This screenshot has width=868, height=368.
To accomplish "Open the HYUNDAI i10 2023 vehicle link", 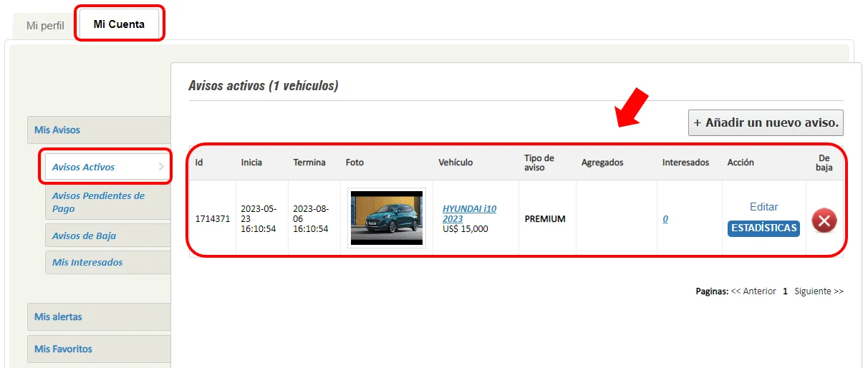I will coord(469,213).
